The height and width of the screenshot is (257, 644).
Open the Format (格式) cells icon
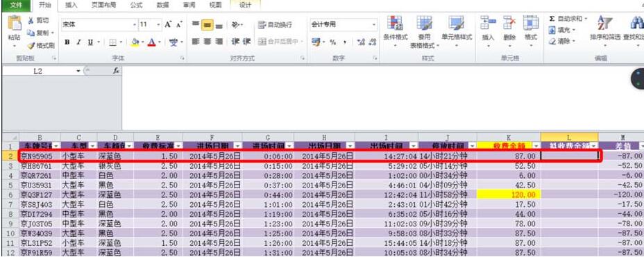(531, 24)
